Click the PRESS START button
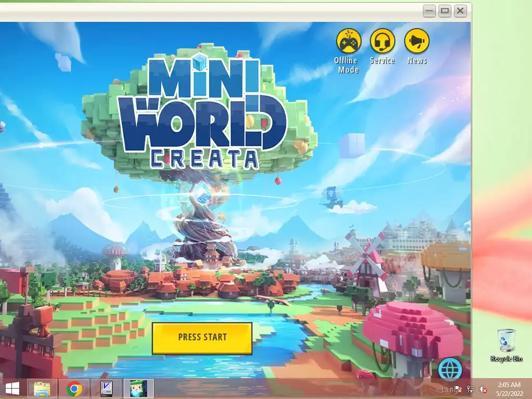 [x=202, y=338]
